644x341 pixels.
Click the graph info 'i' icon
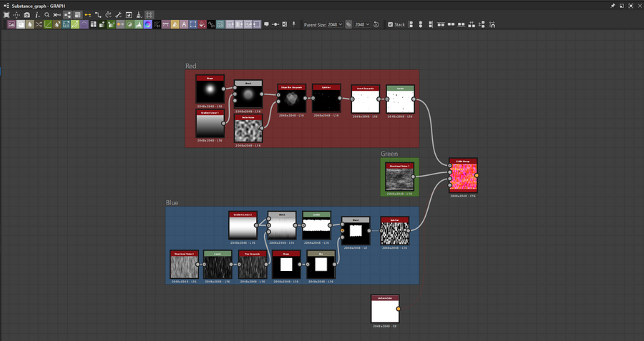(x=37, y=14)
